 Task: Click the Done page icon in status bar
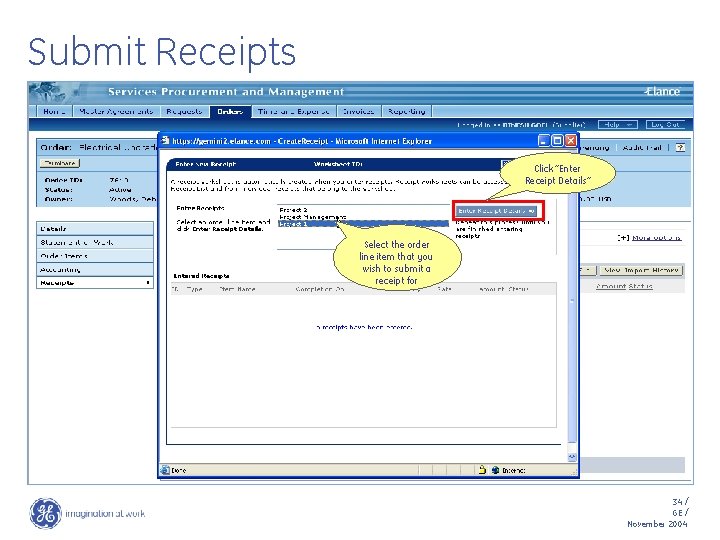165,470
